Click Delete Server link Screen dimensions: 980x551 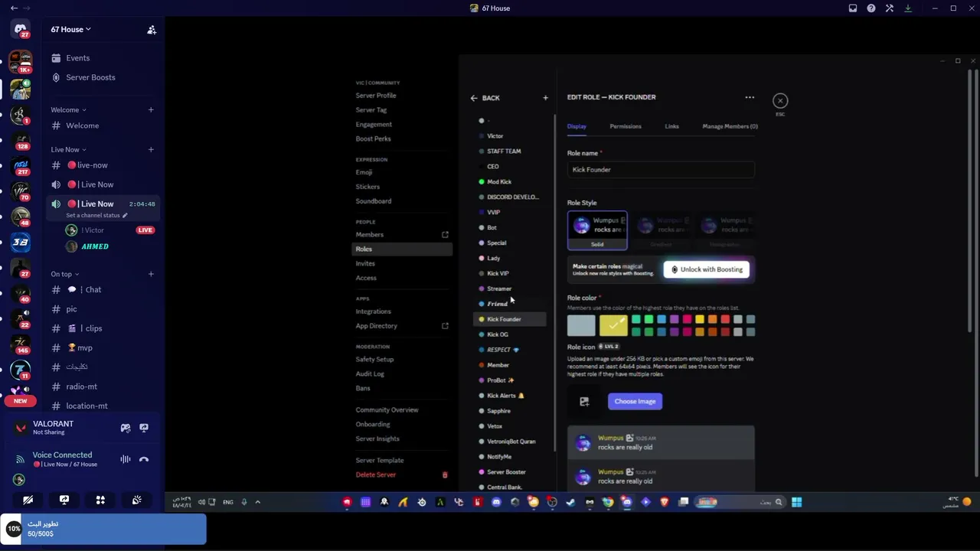pos(375,474)
